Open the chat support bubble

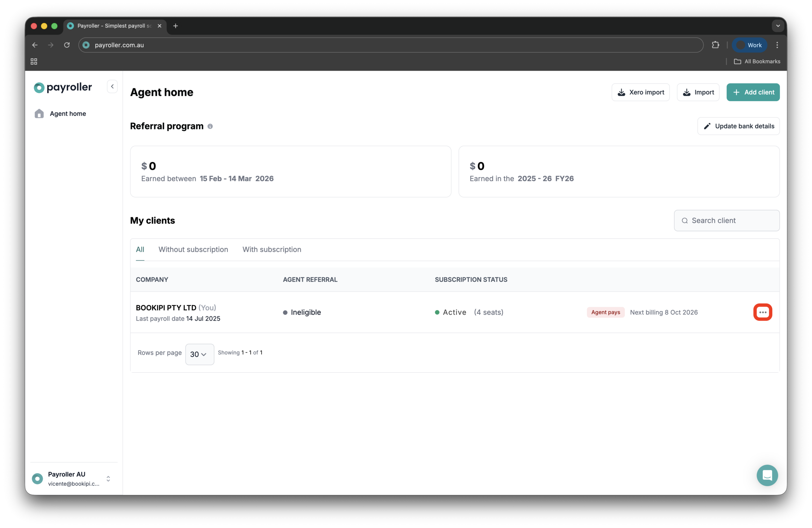click(x=767, y=475)
